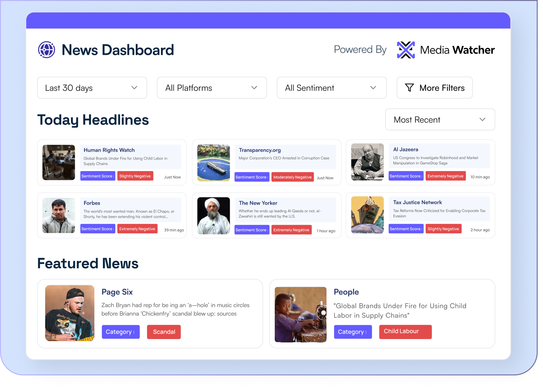Viewport: 543px width, 392px height.
Task: Click the Today Headlines heading
Action: tap(93, 120)
